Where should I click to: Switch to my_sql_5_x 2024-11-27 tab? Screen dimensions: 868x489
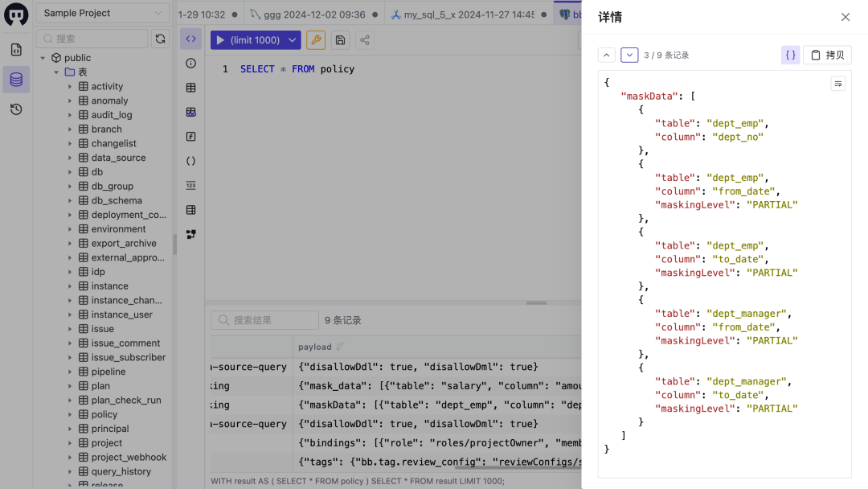(x=469, y=14)
